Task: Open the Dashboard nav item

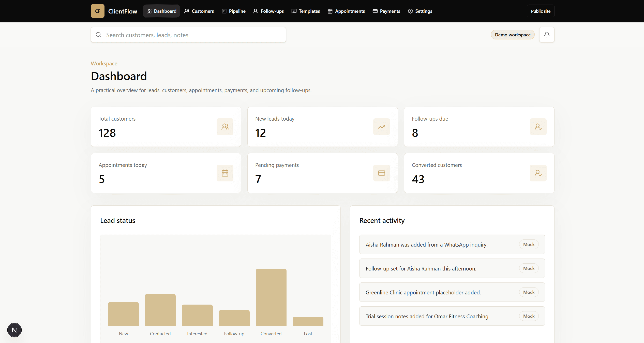Action: click(161, 11)
